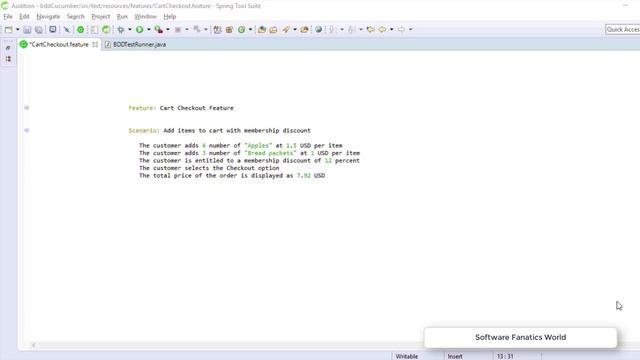Click the Save disk icon

[x=27, y=29]
